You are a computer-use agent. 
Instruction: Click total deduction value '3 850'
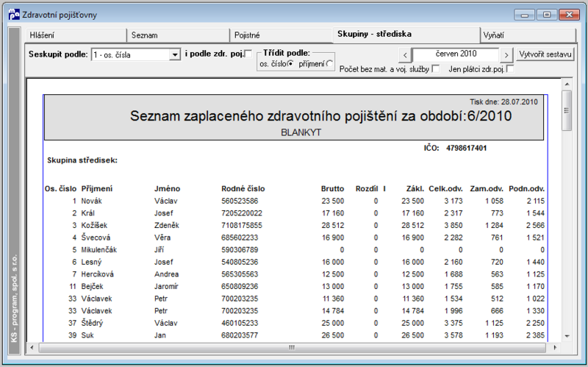point(453,226)
